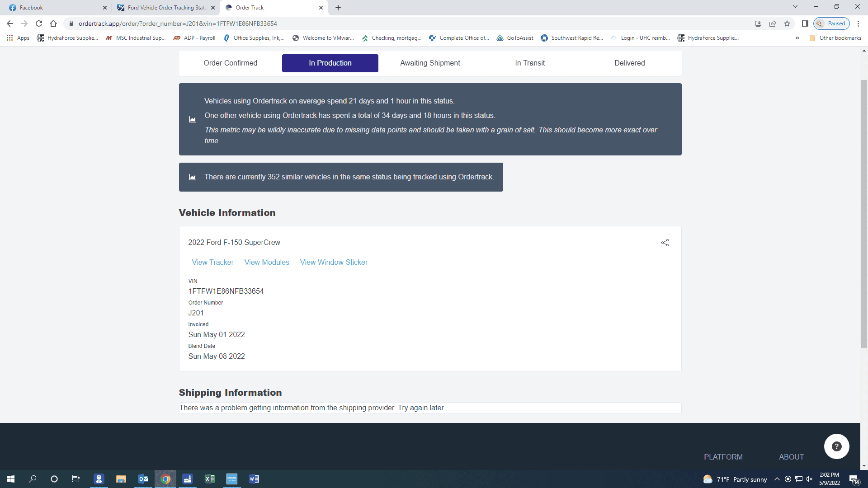
Task: Open Word from the taskbar
Action: pyautogui.click(x=254, y=479)
